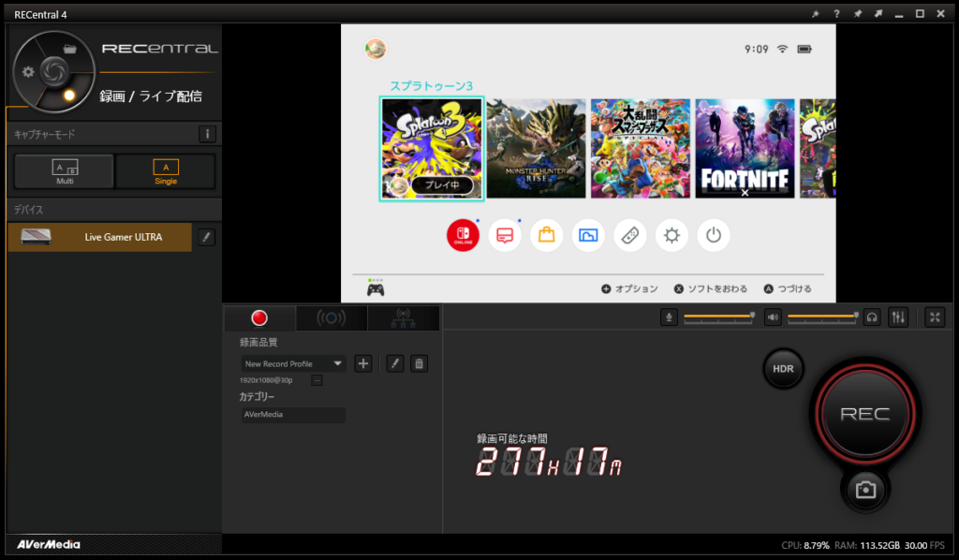Enter fullscreen preview mode
The height and width of the screenshot is (560, 959).
pyautogui.click(x=934, y=317)
